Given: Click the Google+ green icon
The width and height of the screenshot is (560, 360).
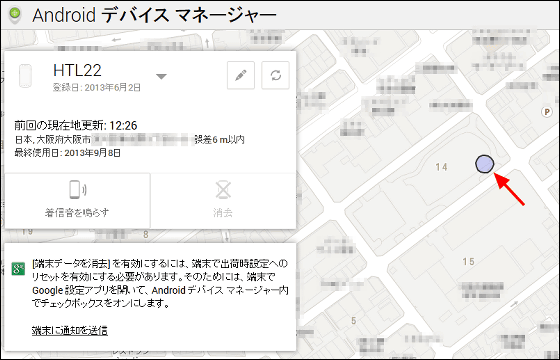Looking at the screenshot, I should tap(18, 269).
